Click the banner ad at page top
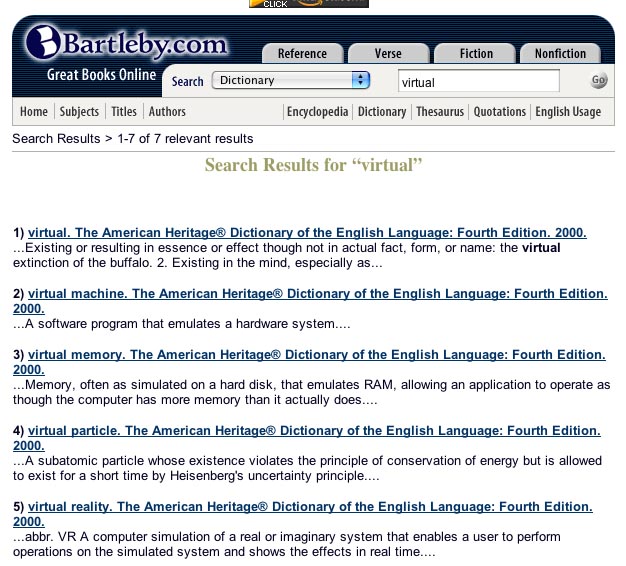The width and height of the screenshot is (626, 566). click(x=309, y=4)
